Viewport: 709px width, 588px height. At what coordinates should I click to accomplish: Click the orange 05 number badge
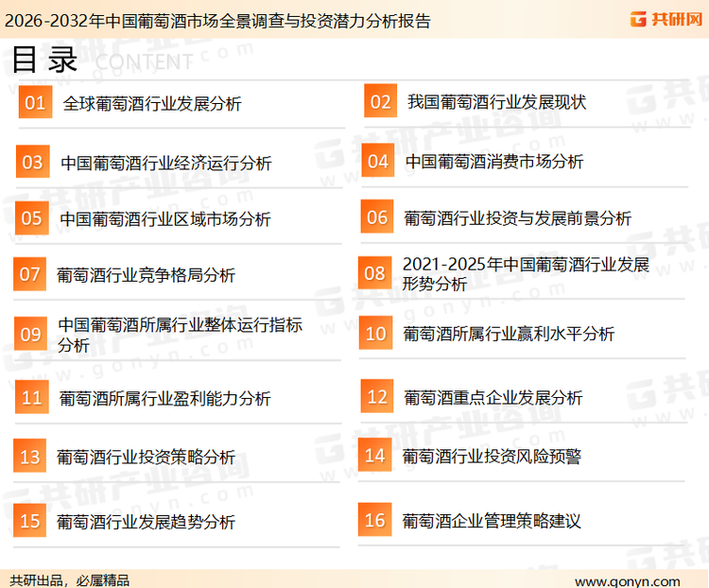click(31, 218)
